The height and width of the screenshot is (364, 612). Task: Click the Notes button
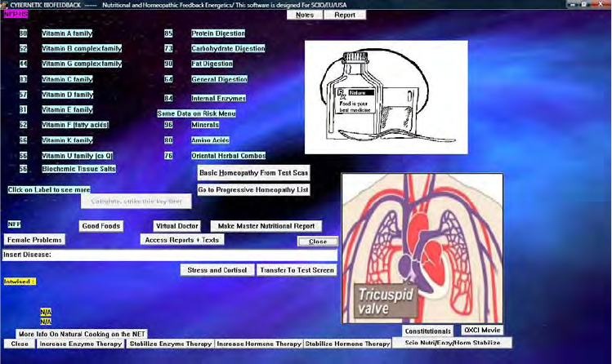click(305, 15)
